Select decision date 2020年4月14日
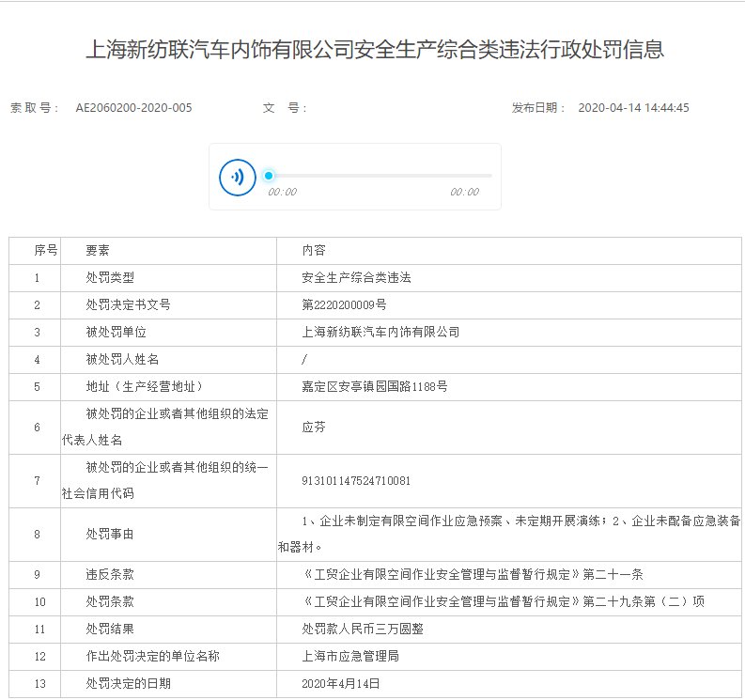The width and height of the screenshot is (745, 700). coord(341,684)
